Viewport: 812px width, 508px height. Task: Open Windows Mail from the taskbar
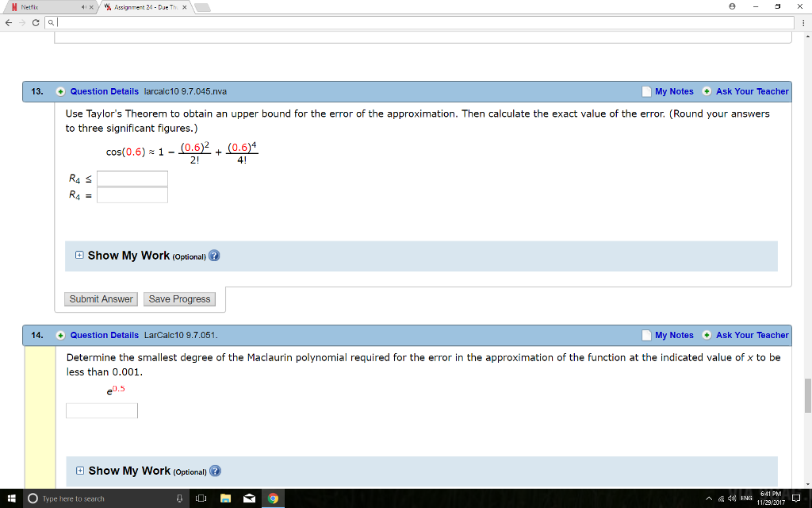248,498
